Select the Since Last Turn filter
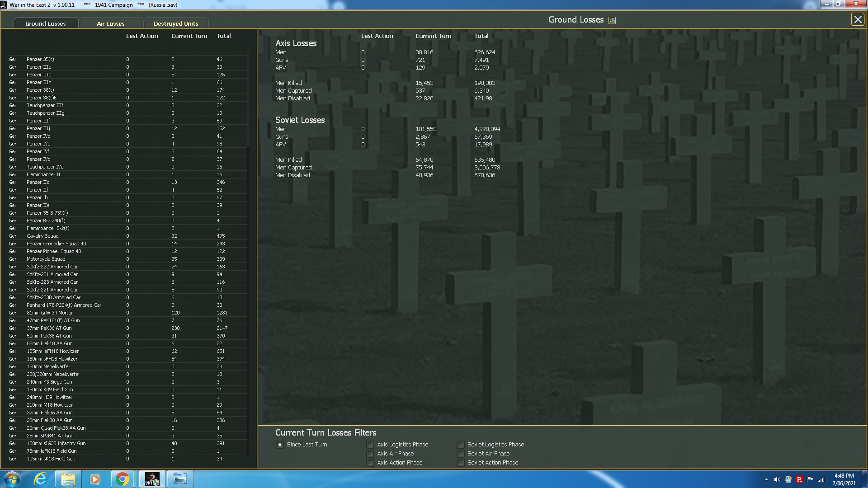Viewport: 868px width, 488px height. pos(280,445)
